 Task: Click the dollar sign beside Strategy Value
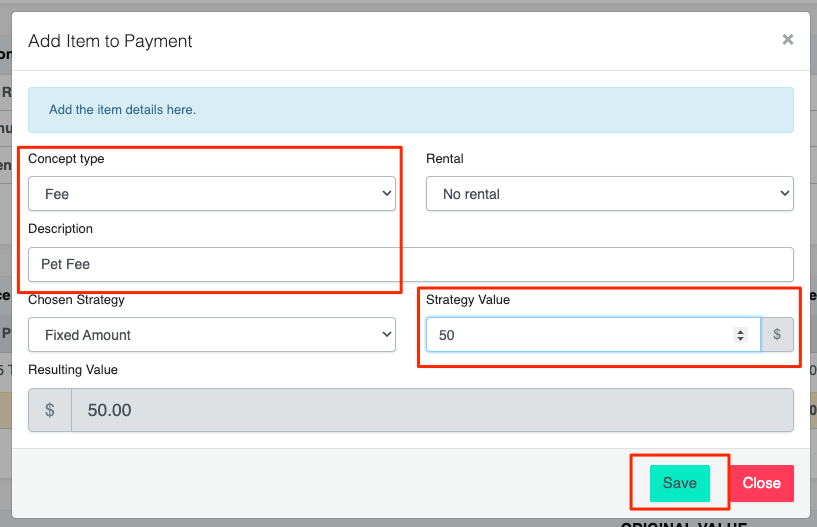coord(777,335)
